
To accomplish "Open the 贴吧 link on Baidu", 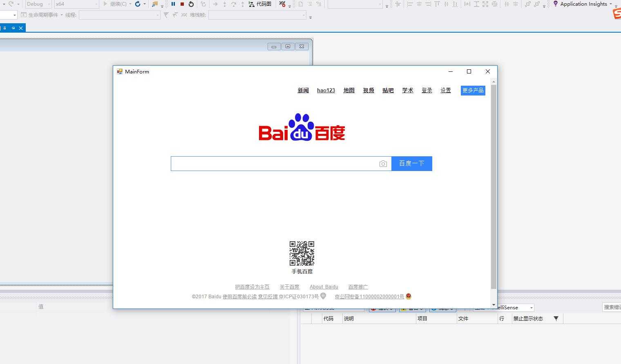I will pos(388,91).
